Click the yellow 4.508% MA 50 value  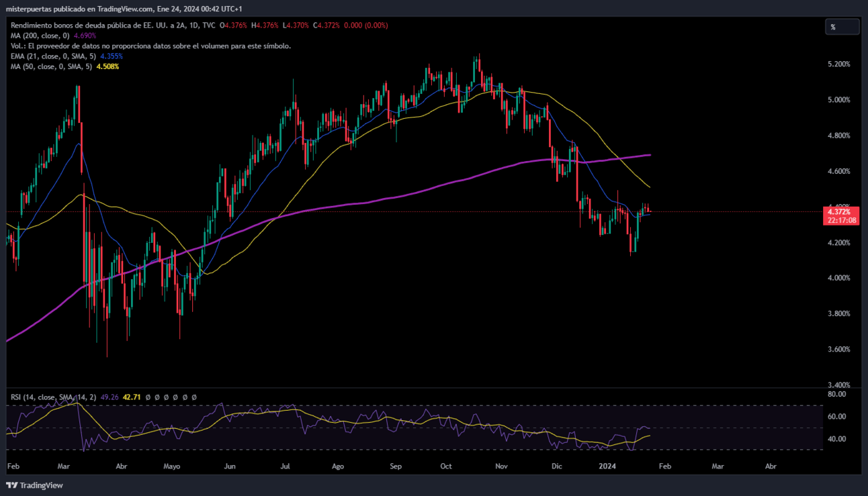click(108, 66)
